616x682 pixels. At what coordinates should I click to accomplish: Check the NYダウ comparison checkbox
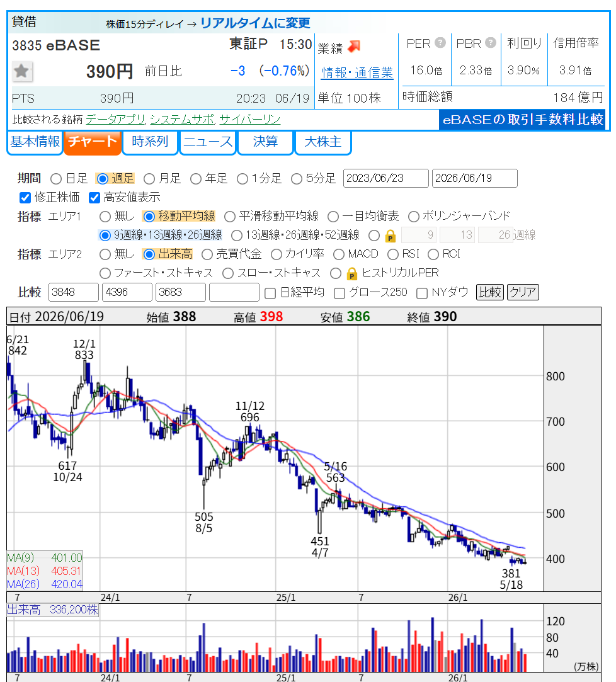(421, 293)
